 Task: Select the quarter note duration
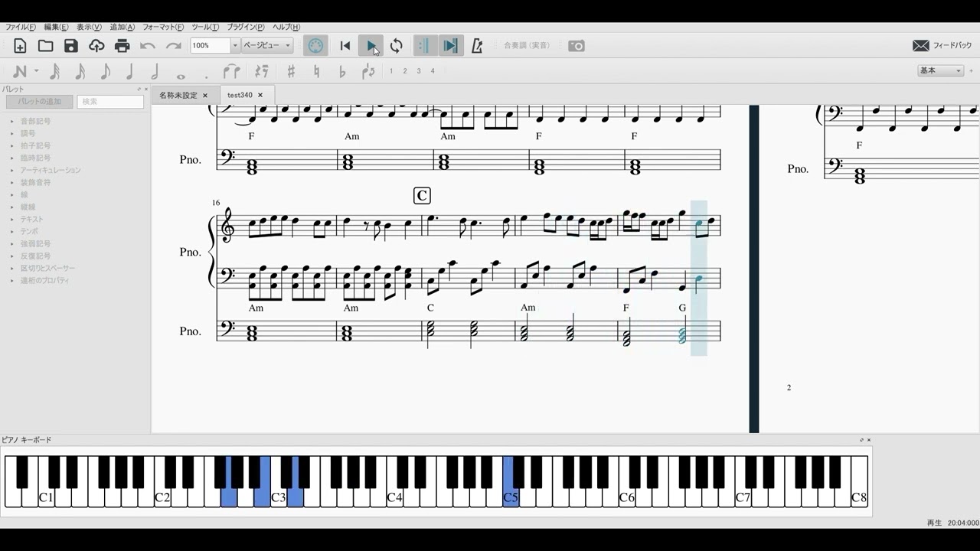[130, 71]
